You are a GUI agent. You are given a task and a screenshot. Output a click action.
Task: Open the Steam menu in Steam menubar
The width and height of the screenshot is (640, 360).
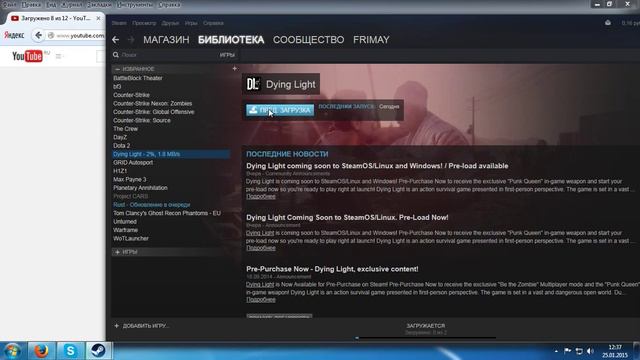(x=119, y=23)
